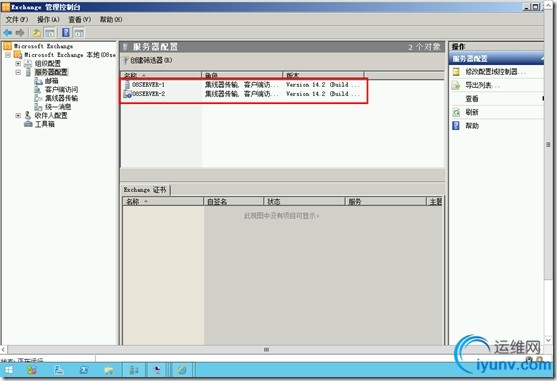Click the 邮箱 node icon
Screen dimensions: 557x381
(x=38, y=81)
